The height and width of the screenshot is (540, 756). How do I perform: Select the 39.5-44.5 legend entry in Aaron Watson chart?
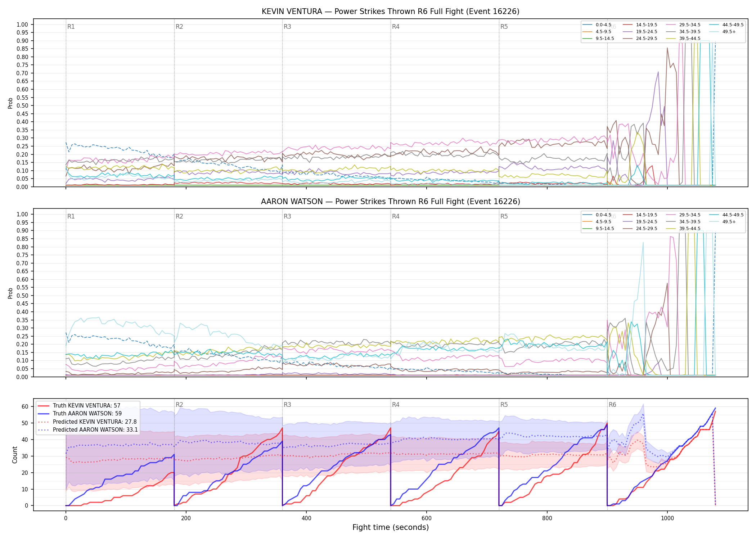point(684,229)
